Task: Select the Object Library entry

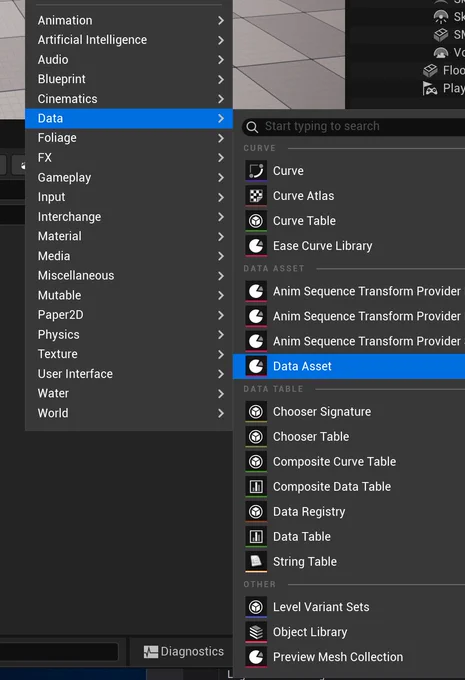Action: 349,632
